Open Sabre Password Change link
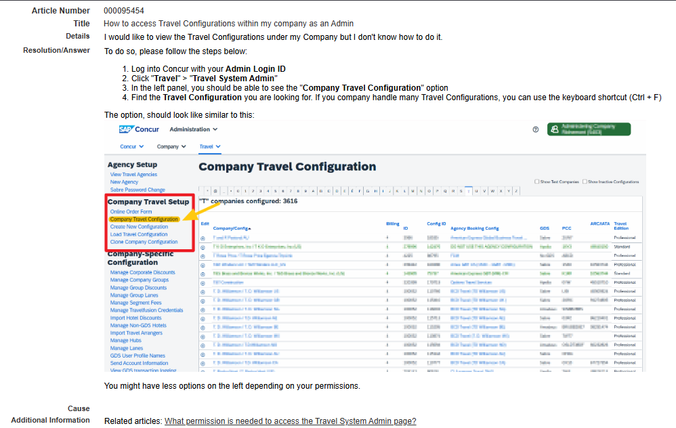 (138, 190)
